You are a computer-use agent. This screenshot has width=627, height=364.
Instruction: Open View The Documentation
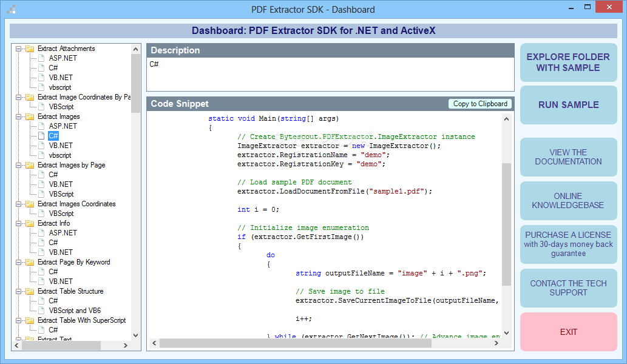tap(568, 157)
